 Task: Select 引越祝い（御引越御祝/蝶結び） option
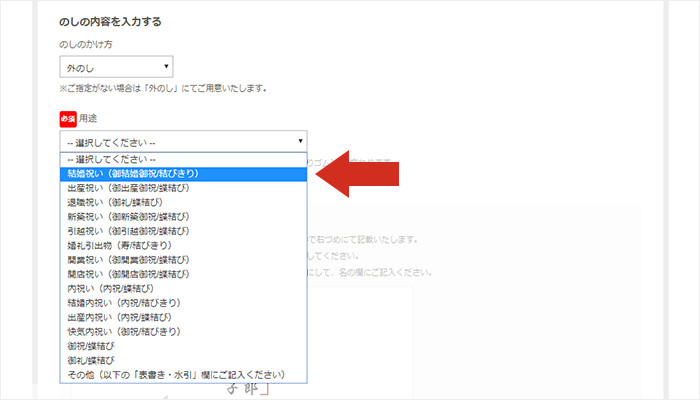(183, 231)
